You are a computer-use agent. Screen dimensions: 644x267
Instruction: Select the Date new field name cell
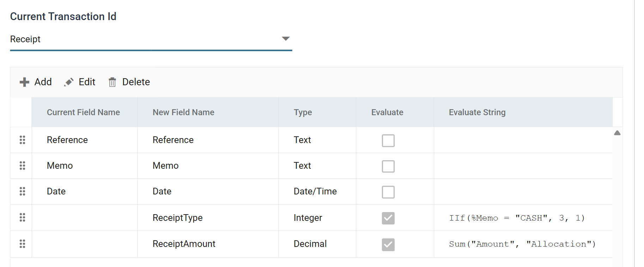208,191
